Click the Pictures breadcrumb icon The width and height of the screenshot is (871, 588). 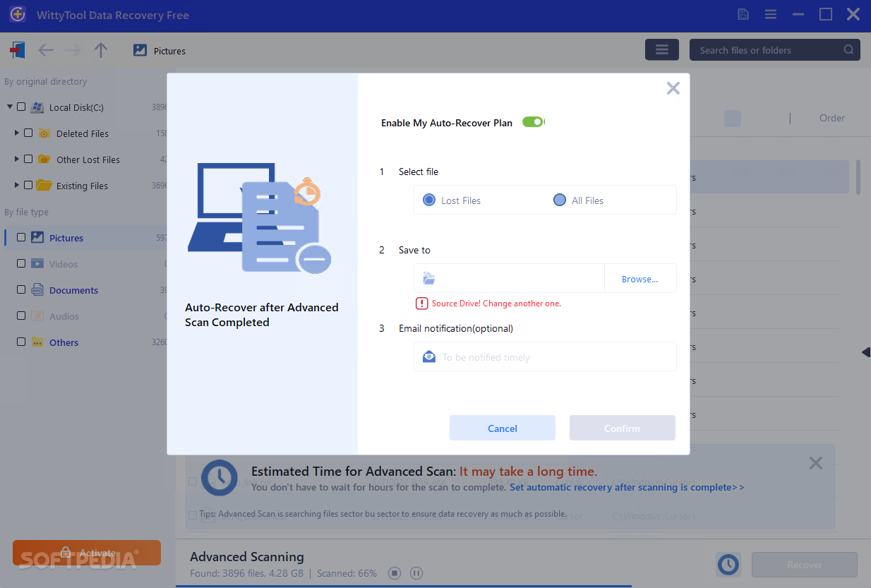tap(140, 50)
